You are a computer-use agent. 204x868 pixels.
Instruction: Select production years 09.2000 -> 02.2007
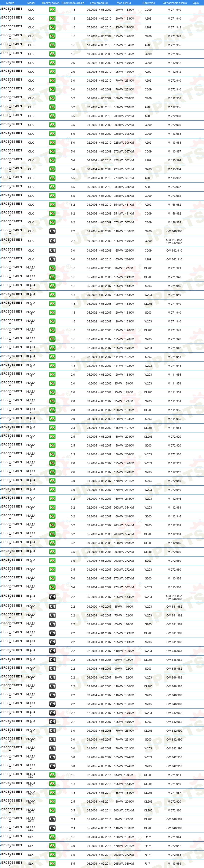pos(99,607)
